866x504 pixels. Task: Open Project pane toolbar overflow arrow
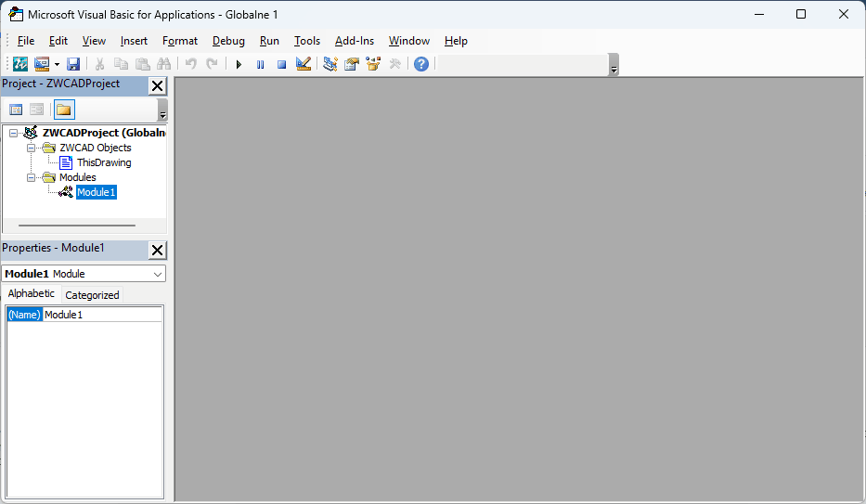click(x=162, y=110)
